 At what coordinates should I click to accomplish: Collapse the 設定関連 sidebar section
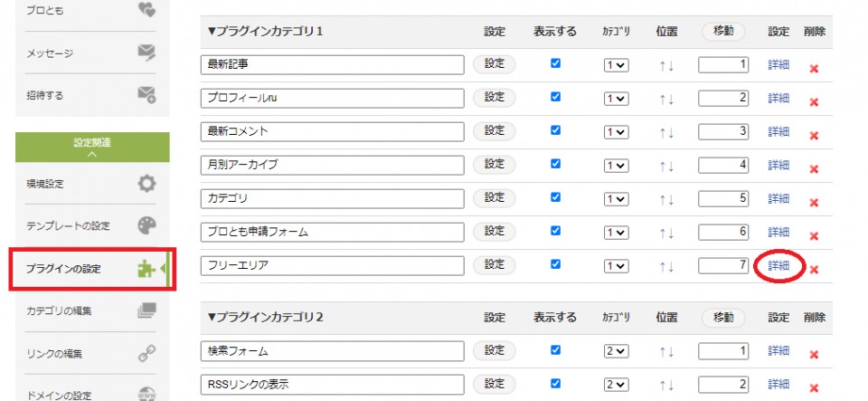tap(92, 148)
